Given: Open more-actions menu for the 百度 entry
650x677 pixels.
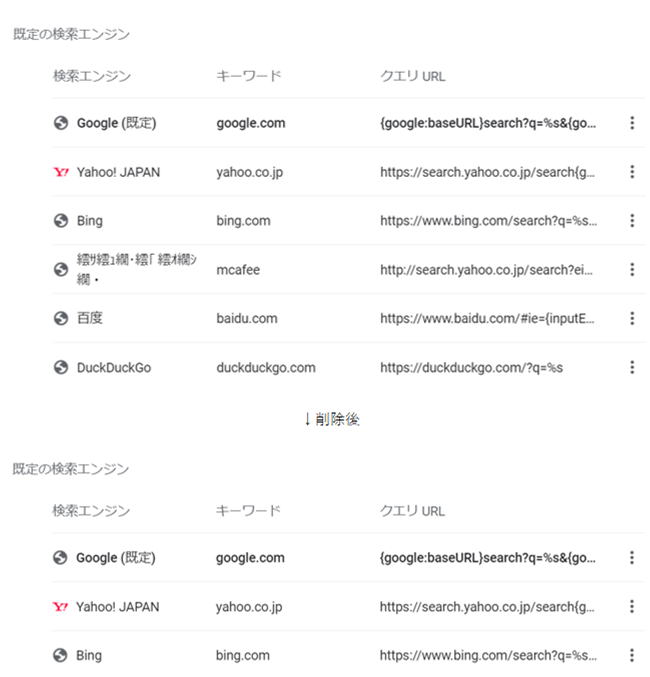Looking at the screenshot, I should tap(632, 318).
